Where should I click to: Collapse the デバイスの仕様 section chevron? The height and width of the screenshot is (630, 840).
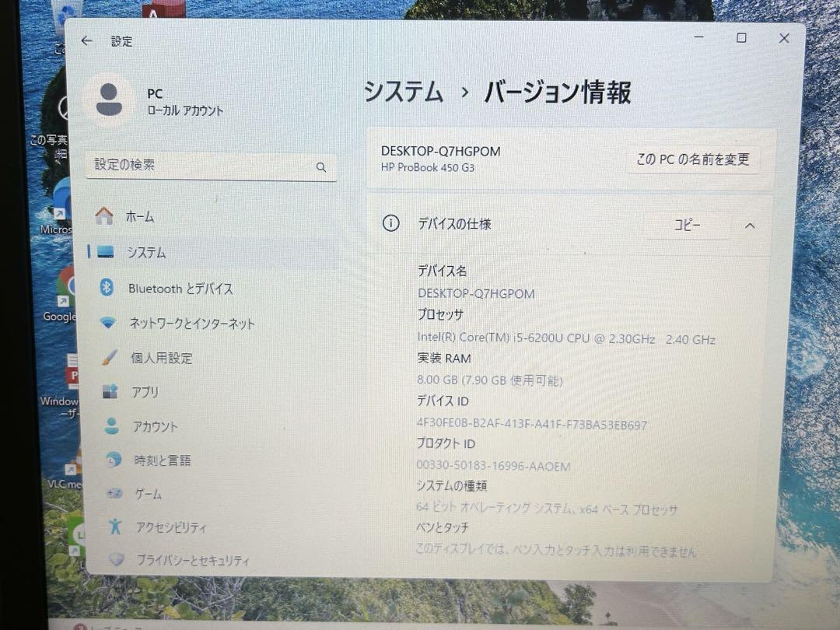pyautogui.click(x=750, y=226)
